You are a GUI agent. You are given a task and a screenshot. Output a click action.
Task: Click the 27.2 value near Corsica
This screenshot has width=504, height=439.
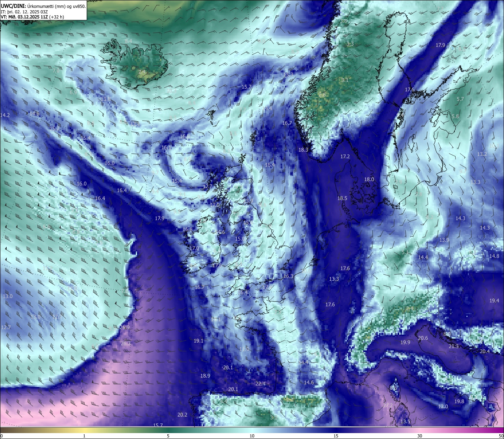(388, 406)
